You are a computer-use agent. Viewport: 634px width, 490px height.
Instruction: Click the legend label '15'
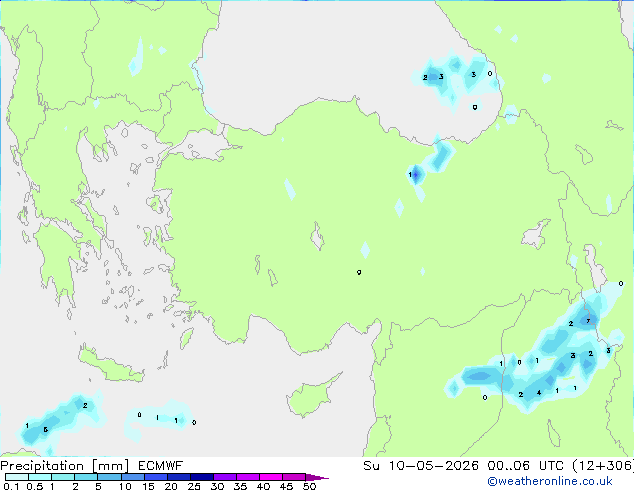(x=148, y=486)
